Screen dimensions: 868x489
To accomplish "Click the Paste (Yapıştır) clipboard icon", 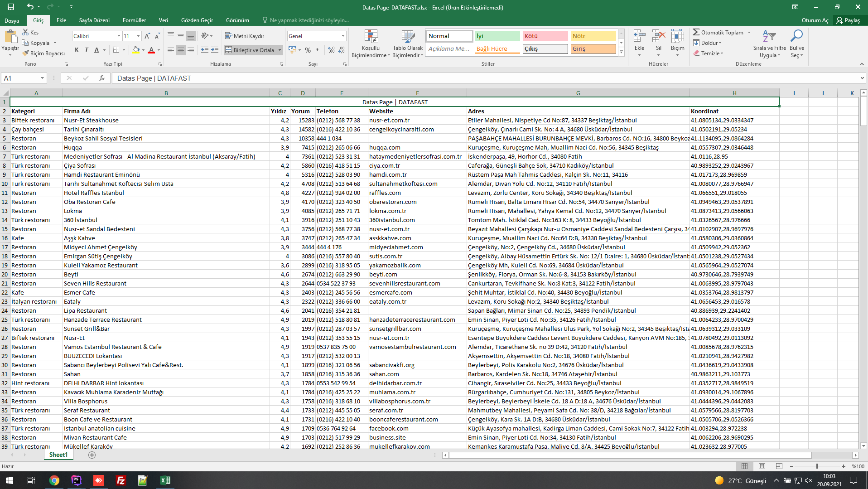I will (10, 36).
